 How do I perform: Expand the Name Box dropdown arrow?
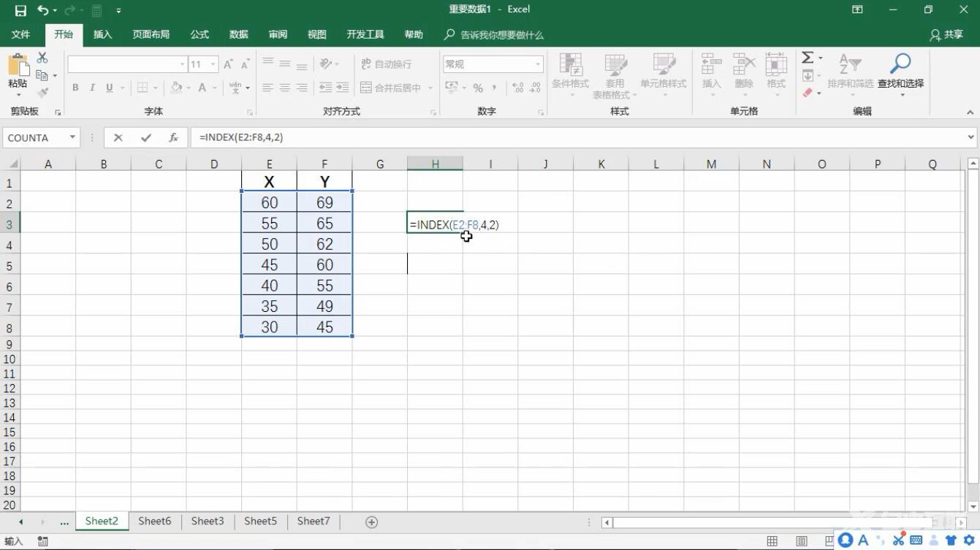pyautogui.click(x=72, y=137)
